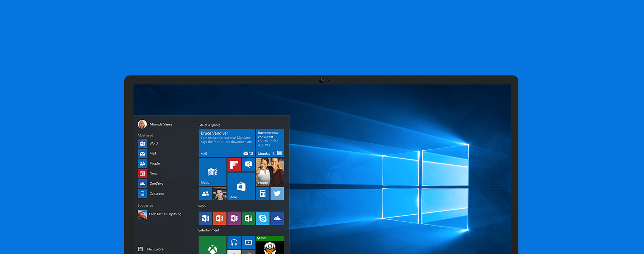Open the OneDrive cloud tile in Work
The height and width of the screenshot is (254, 644).
point(277,218)
